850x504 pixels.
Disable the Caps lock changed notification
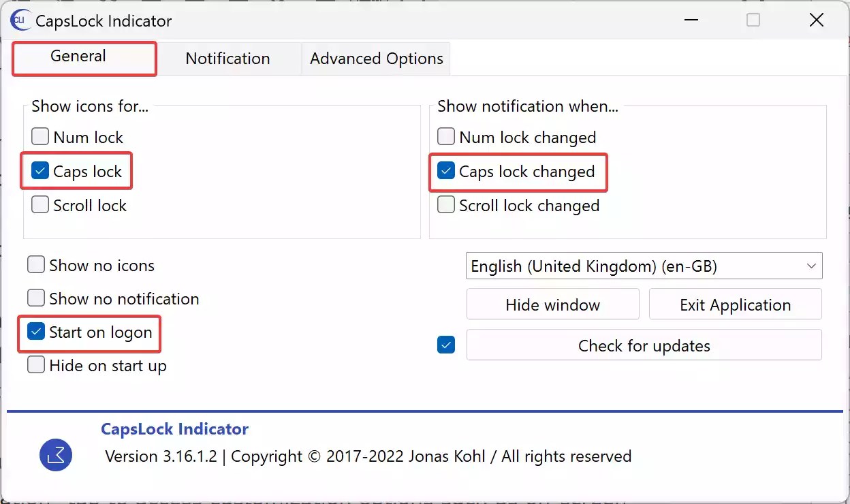[445, 172]
